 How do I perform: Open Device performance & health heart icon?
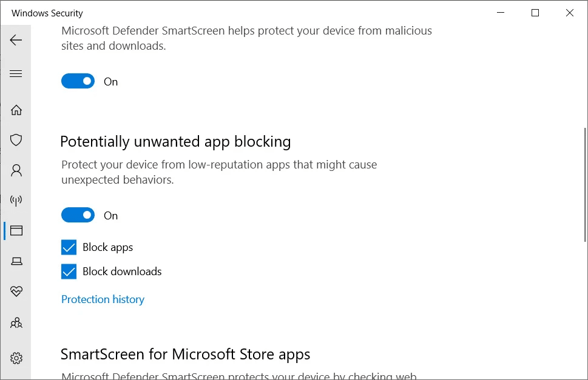pos(16,292)
